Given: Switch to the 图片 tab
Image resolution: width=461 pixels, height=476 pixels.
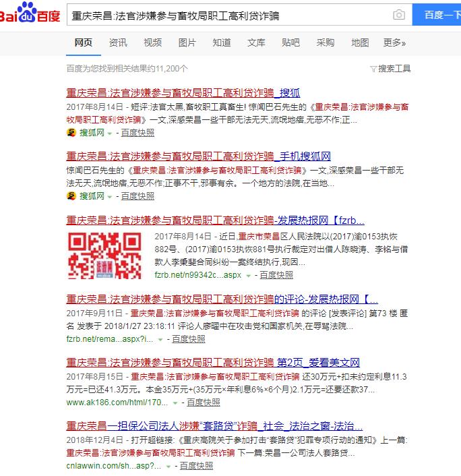Looking at the screenshot, I should coord(187,43).
